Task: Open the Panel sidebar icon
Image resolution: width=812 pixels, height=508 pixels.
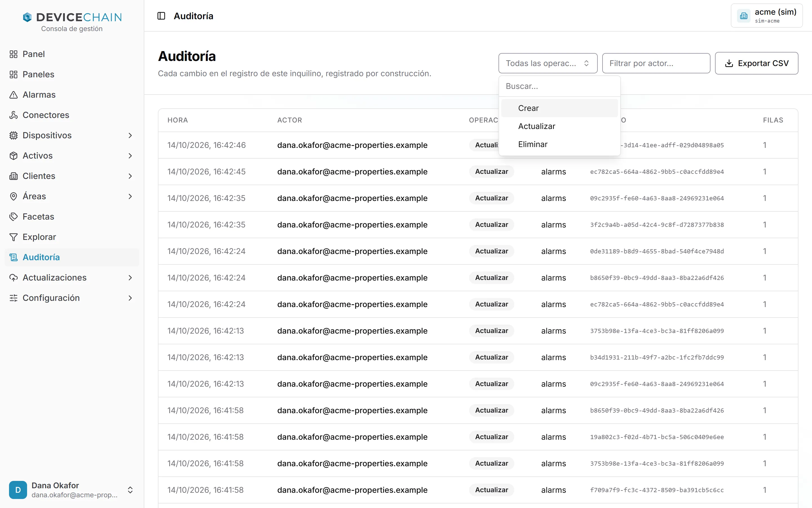Action: point(14,54)
